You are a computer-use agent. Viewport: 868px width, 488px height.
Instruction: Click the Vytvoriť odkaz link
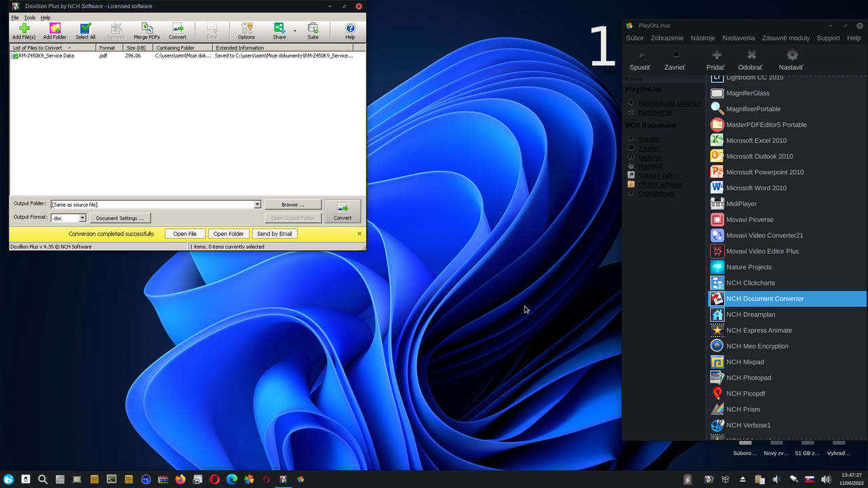point(658,176)
